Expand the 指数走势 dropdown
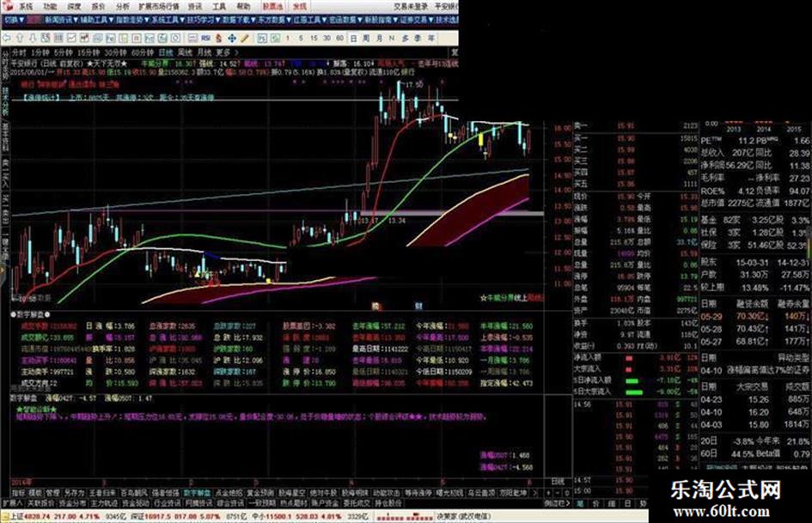The width and height of the screenshot is (812, 523). tap(132, 20)
